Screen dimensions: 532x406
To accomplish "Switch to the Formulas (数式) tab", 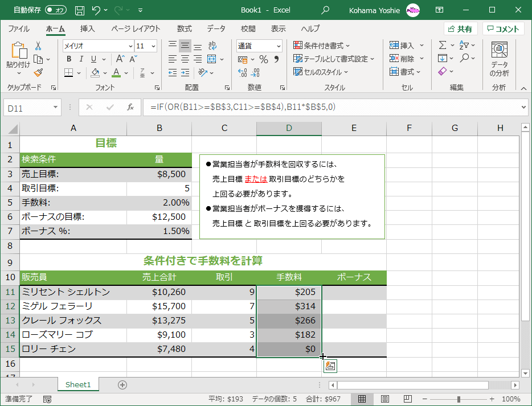I will coord(184,29).
